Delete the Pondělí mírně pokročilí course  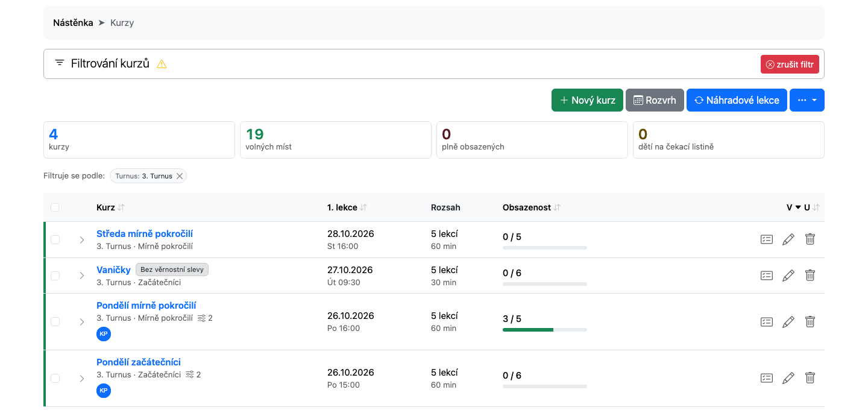[810, 322]
